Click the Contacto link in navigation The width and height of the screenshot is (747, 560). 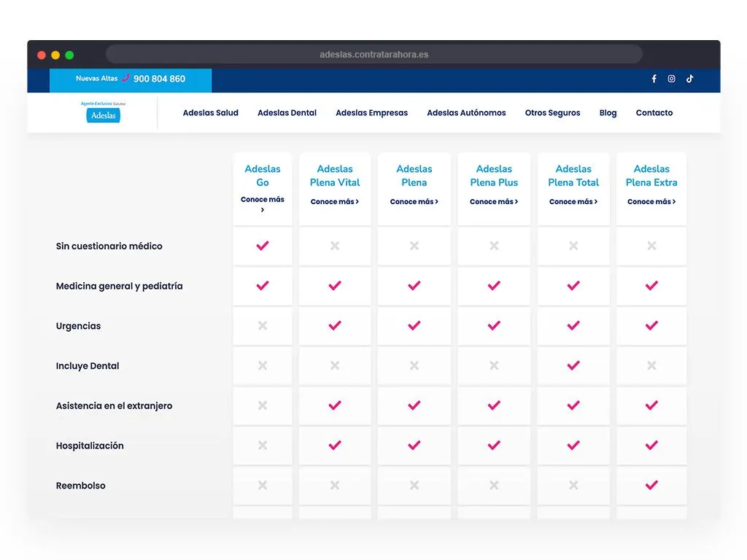click(654, 113)
